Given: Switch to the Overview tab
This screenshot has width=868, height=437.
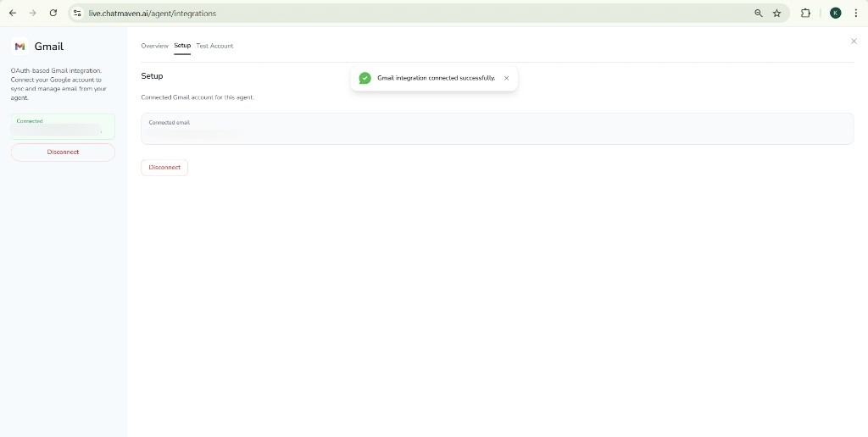Looking at the screenshot, I should (x=154, y=46).
